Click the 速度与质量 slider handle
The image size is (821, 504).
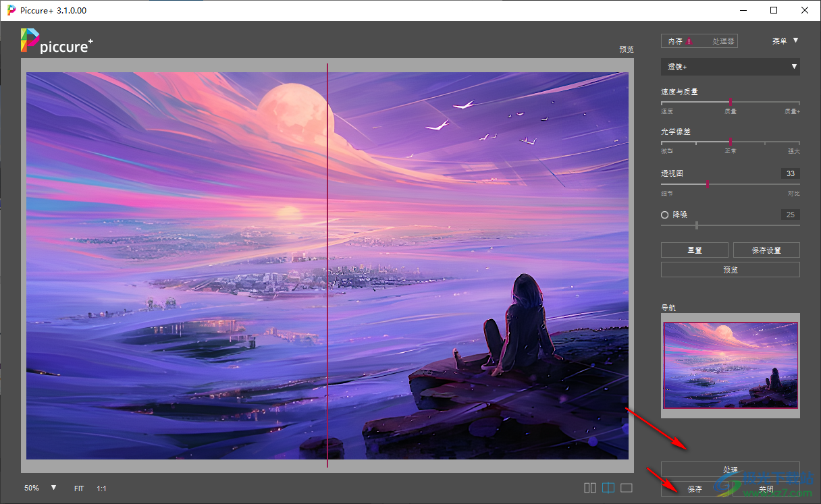tap(731, 102)
